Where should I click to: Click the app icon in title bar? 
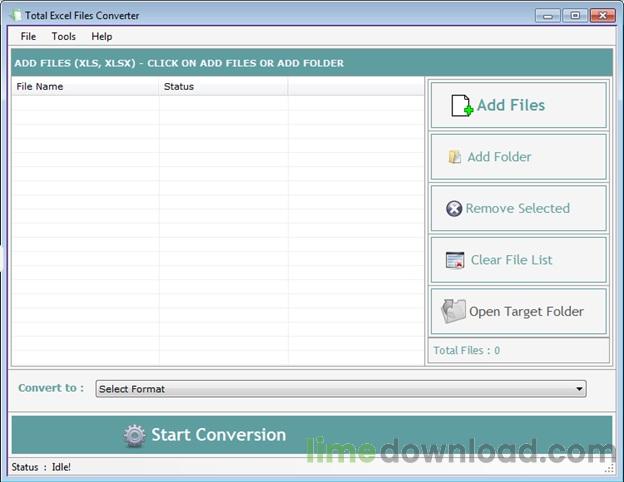(16, 16)
